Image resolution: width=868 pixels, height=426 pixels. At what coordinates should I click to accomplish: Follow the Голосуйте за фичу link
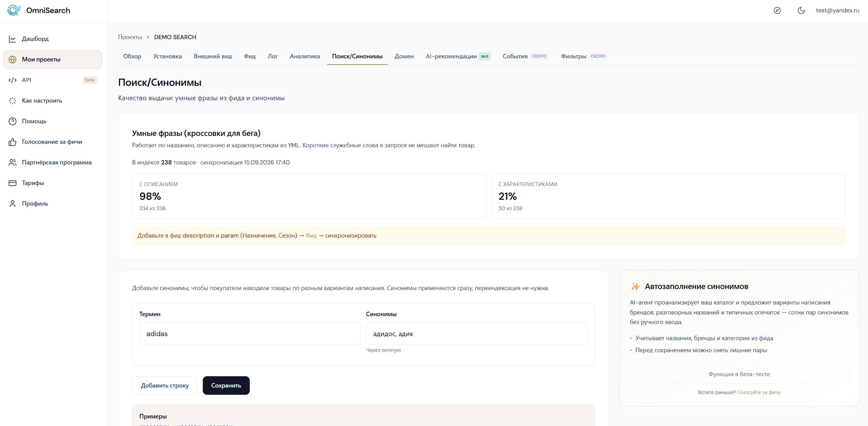point(759,392)
